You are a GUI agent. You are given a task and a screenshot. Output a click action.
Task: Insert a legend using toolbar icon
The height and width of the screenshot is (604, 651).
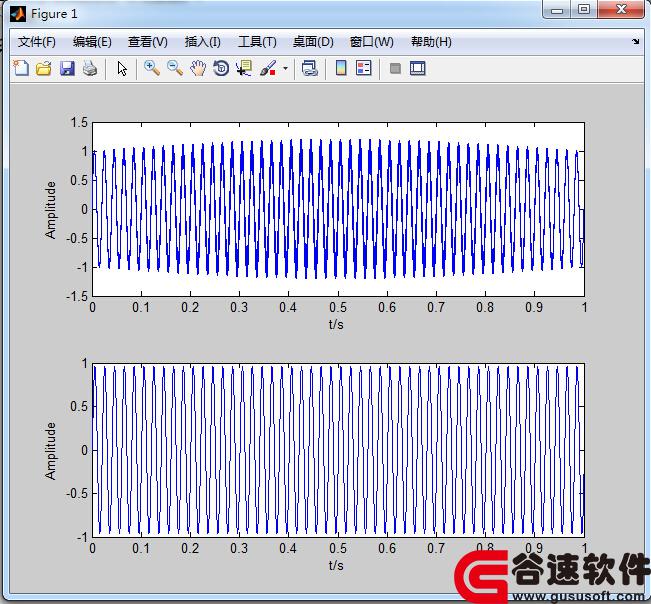(364, 68)
